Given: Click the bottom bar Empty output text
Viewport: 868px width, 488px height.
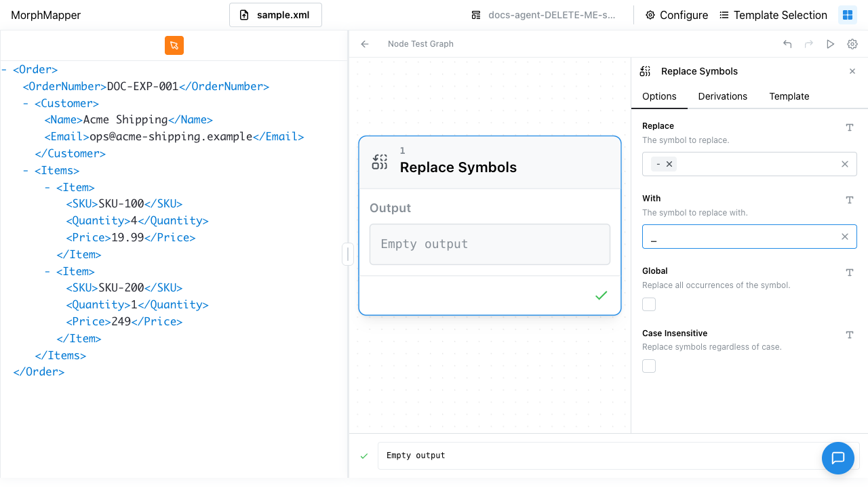Looking at the screenshot, I should click(416, 455).
